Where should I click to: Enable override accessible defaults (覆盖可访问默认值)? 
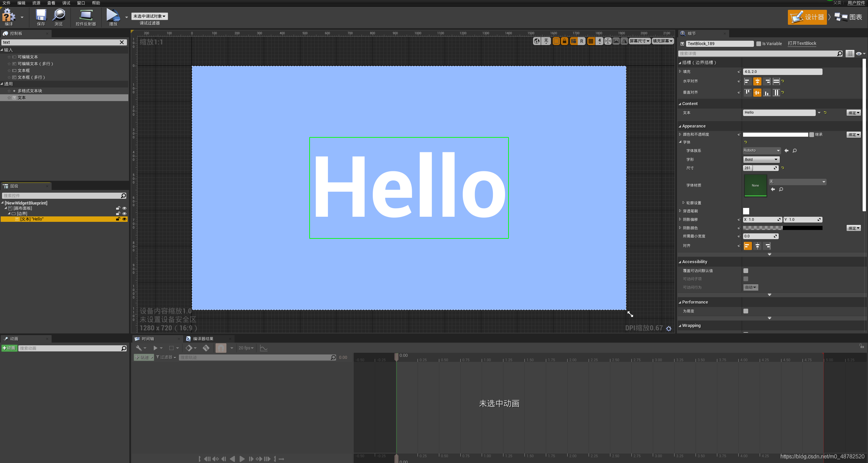coord(746,271)
